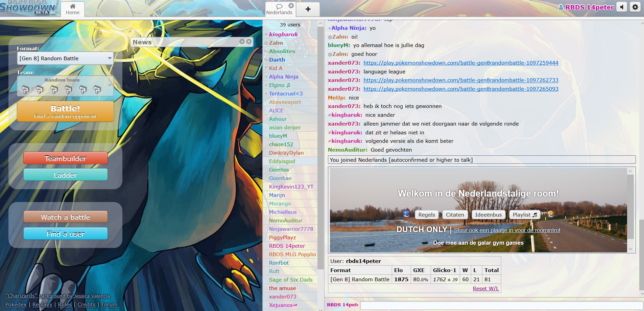Select user Aboveexpert in user list
Screen dimensions: 644x311
coord(290,102)
